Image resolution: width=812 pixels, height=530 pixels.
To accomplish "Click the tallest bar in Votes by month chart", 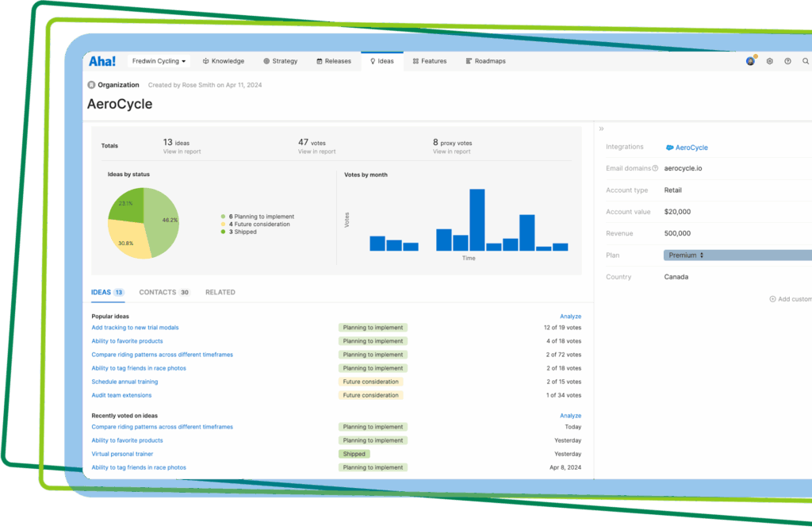I will [x=477, y=220].
